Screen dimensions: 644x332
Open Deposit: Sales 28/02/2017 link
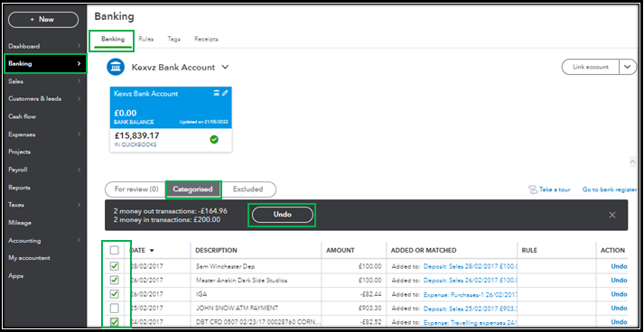pos(470,266)
